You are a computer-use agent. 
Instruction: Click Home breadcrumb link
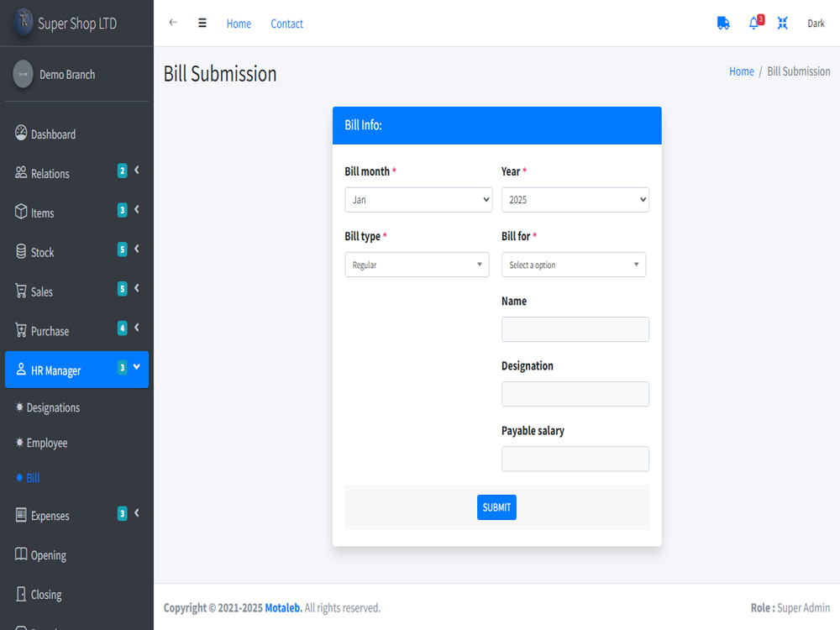[742, 71]
